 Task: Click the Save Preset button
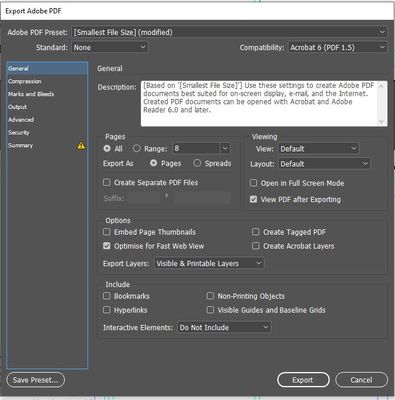click(x=35, y=380)
